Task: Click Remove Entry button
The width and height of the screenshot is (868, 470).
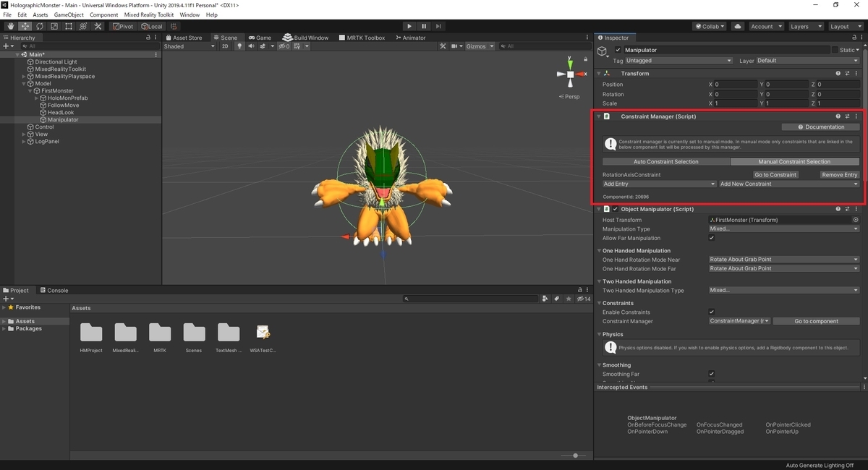Action: pos(840,175)
